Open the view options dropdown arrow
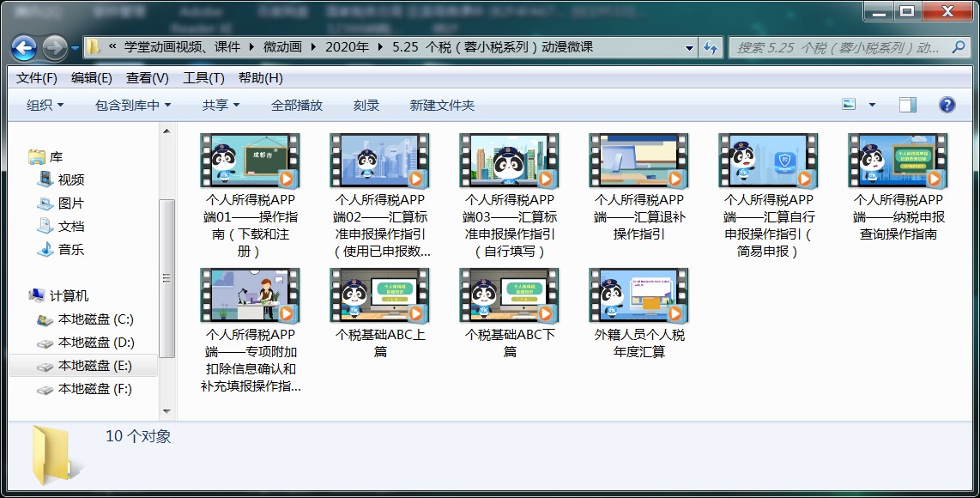This screenshot has height=498, width=980. (872, 105)
